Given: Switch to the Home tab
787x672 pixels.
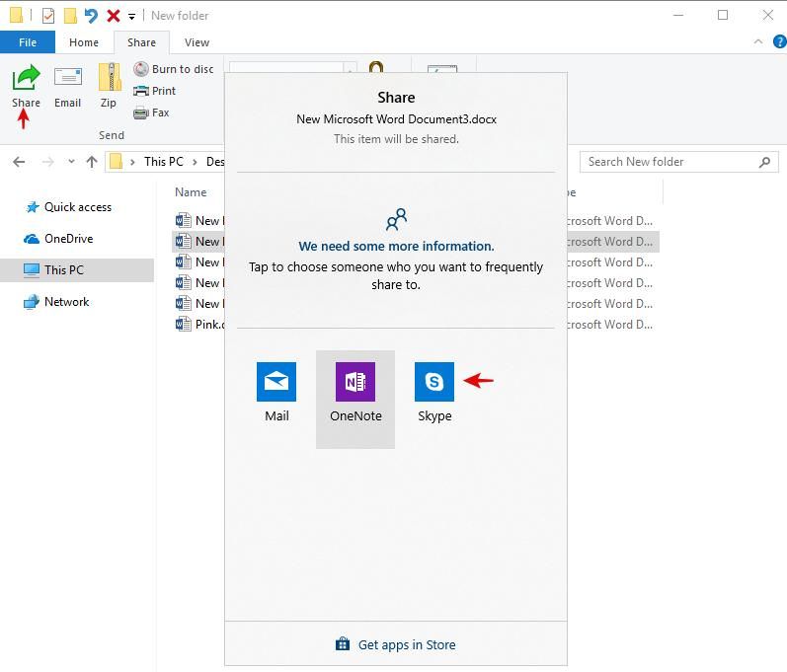Looking at the screenshot, I should click(x=84, y=42).
